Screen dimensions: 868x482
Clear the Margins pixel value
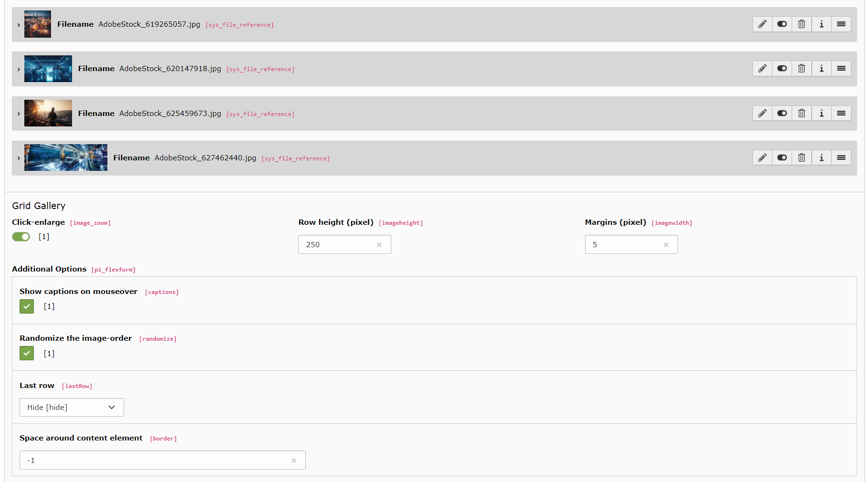pos(666,245)
